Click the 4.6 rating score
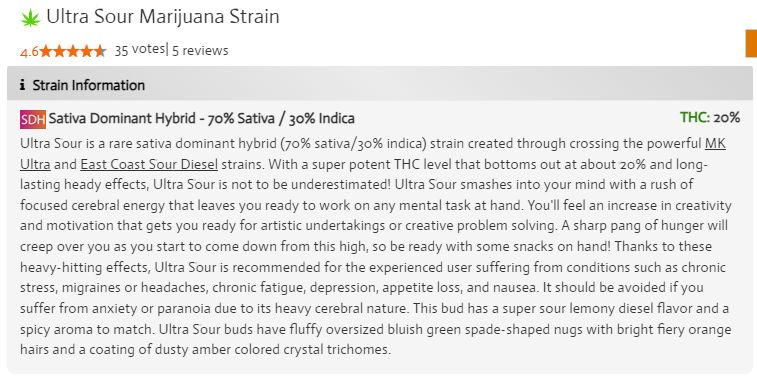This screenshot has width=757, height=381. [29, 52]
